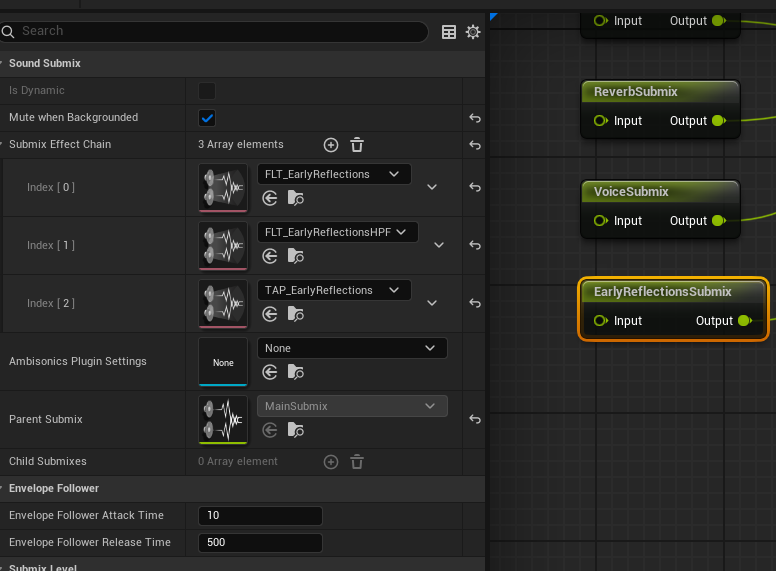Click the Search details field
The height and width of the screenshot is (571, 776).
pyautogui.click(x=214, y=32)
